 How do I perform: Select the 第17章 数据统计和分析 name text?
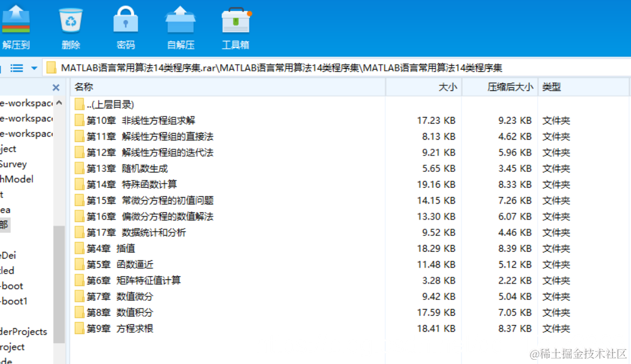point(137,232)
